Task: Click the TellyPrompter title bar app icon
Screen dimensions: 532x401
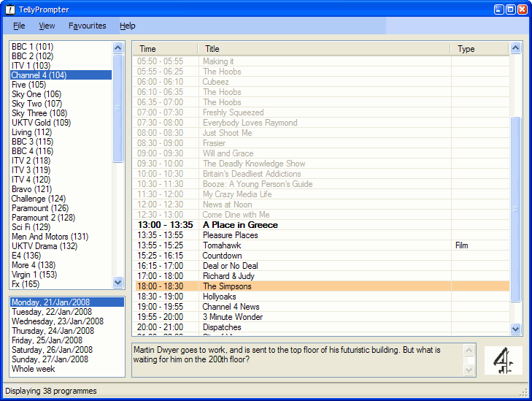Action: pos(10,9)
